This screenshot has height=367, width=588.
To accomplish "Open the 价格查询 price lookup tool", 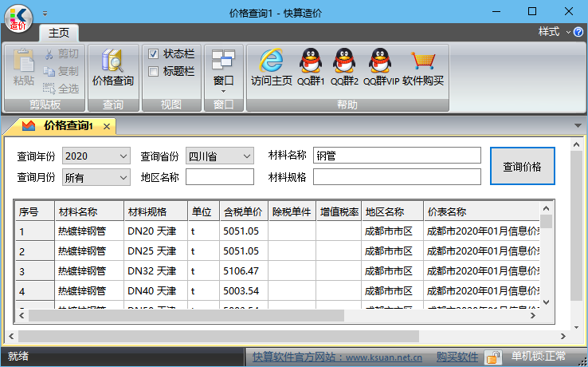I will coord(113,68).
